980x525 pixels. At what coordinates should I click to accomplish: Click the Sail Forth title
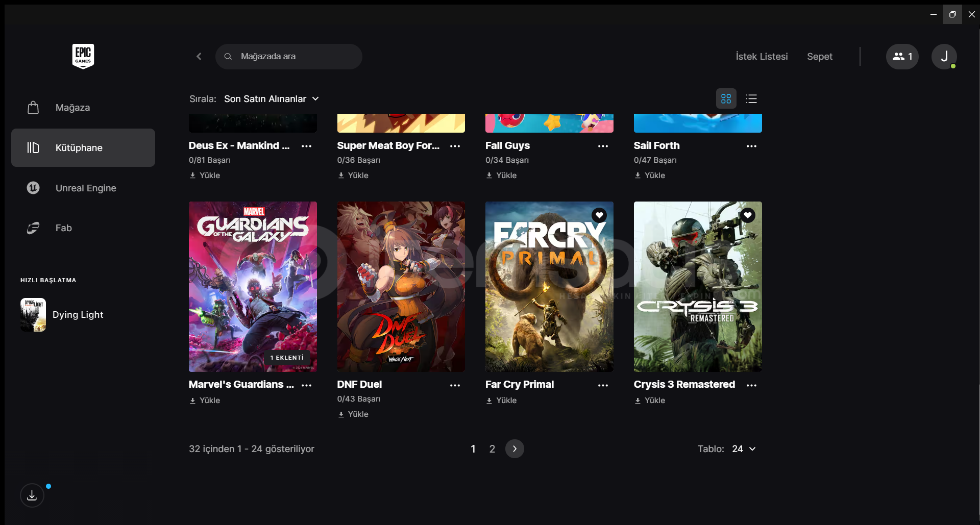pos(656,145)
